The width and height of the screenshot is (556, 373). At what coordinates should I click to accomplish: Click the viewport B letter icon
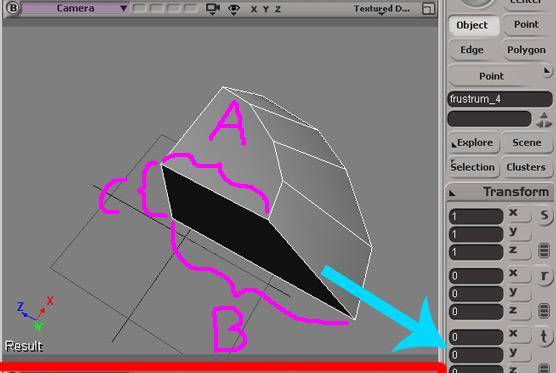click(x=13, y=7)
